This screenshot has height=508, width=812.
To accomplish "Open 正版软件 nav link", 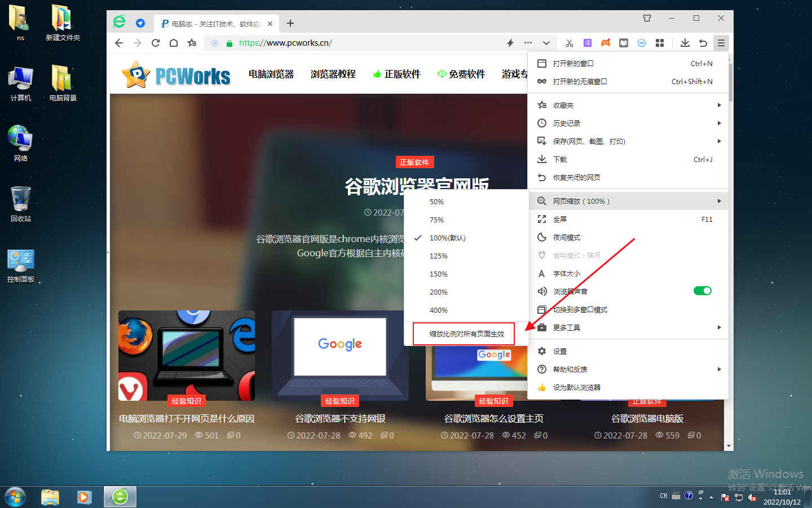I will point(397,74).
